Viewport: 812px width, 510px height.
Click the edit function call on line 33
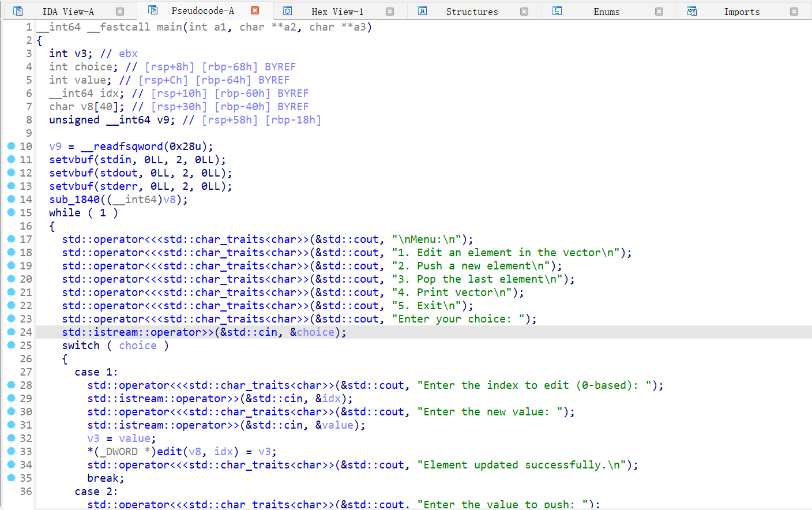pos(169,452)
